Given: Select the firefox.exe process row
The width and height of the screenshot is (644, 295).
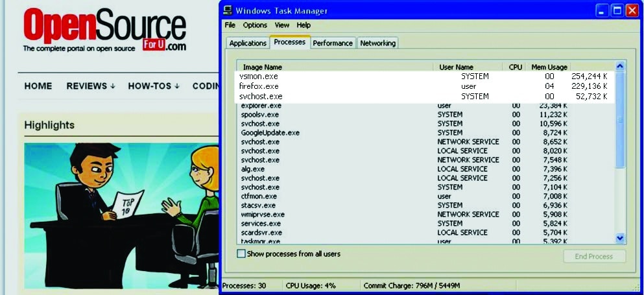Looking at the screenshot, I should [259, 86].
